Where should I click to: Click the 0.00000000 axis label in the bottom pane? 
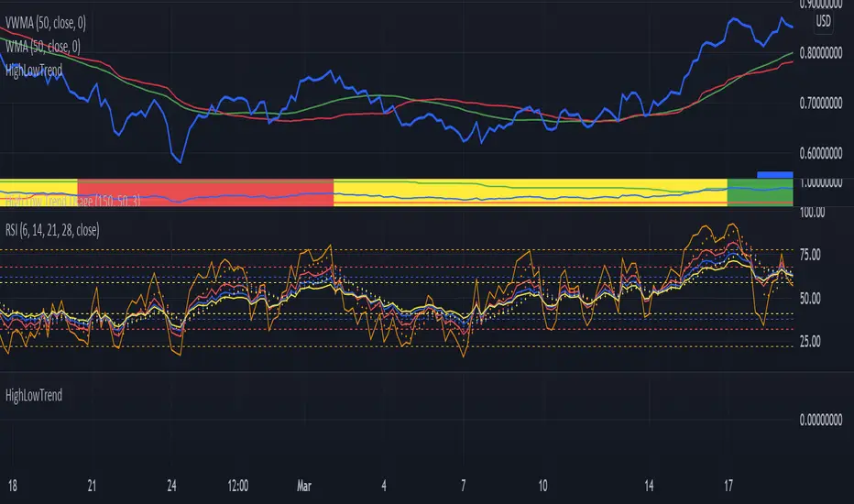pos(821,420)
